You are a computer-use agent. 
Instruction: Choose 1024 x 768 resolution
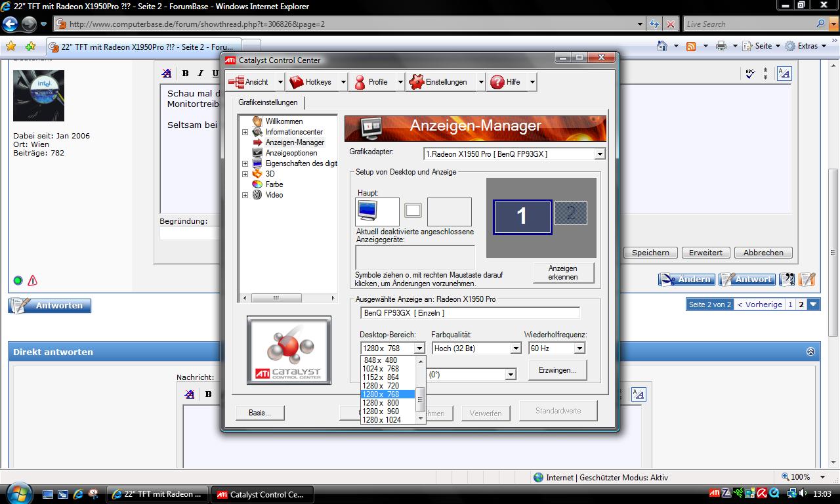point(387,369)
